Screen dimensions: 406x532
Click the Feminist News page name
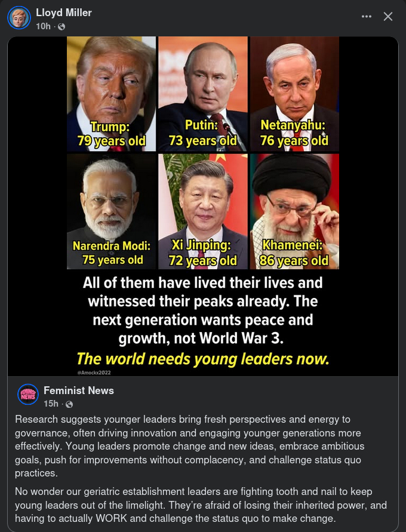(79, 390)
